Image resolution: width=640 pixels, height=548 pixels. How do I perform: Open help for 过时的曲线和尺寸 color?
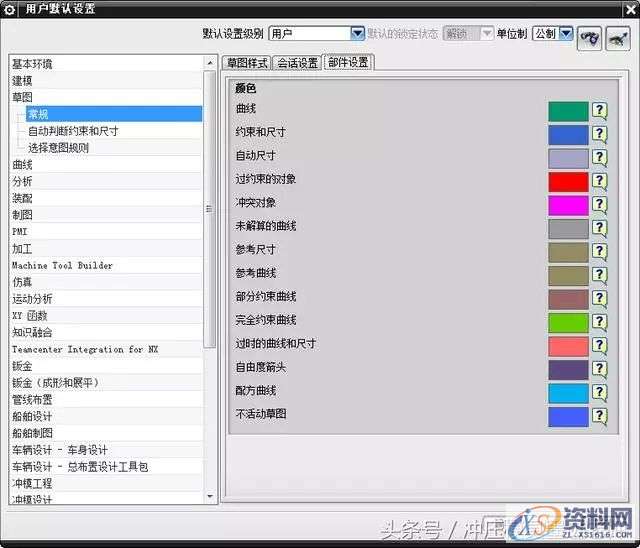(x=599, y=346)
